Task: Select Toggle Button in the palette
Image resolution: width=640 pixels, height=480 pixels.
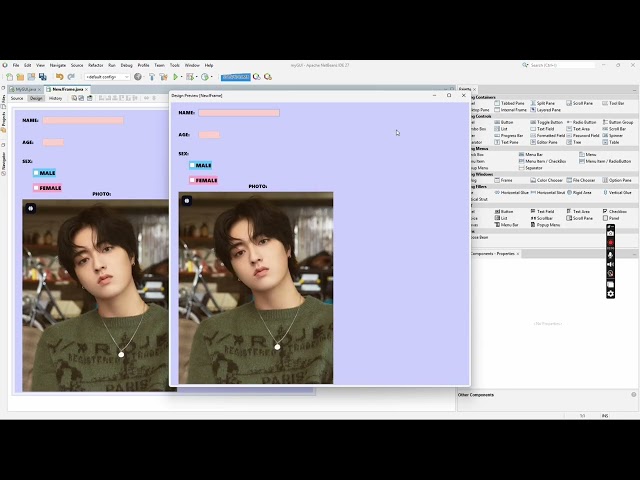Action: [x=547, y=122]
